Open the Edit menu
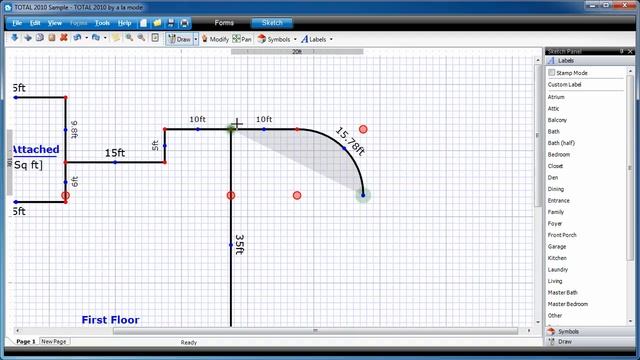The image size is (640, 360). [x=35, y=23]
